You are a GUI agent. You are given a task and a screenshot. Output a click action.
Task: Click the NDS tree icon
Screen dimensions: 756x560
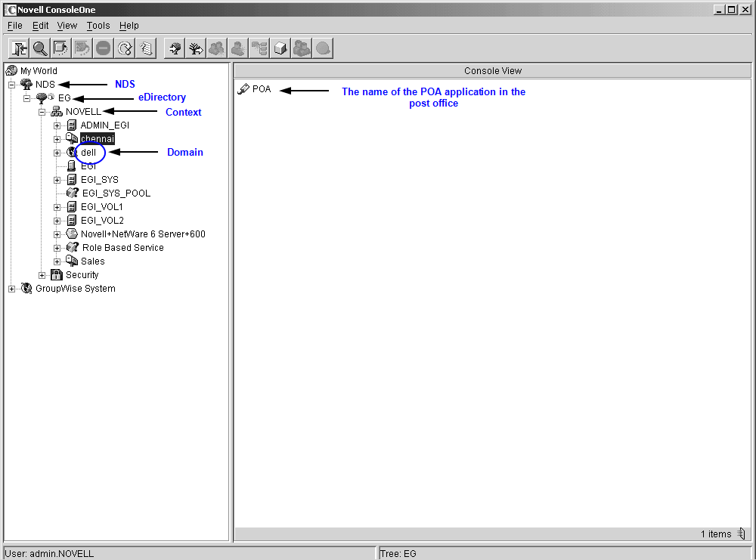pos(26,85)
